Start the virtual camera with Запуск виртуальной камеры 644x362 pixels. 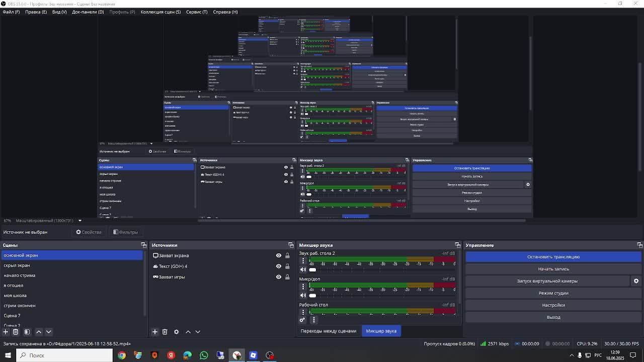pyautogui.click(x=547, y=281)
